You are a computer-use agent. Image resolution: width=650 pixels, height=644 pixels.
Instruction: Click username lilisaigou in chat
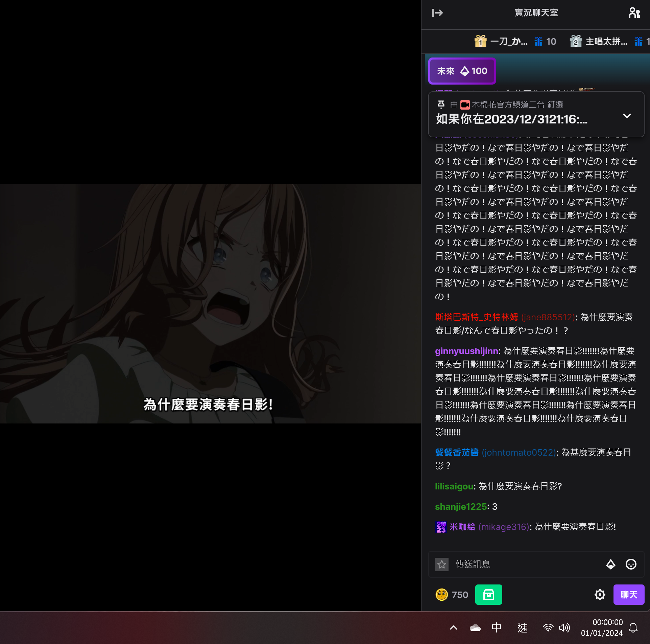(454, 486)
